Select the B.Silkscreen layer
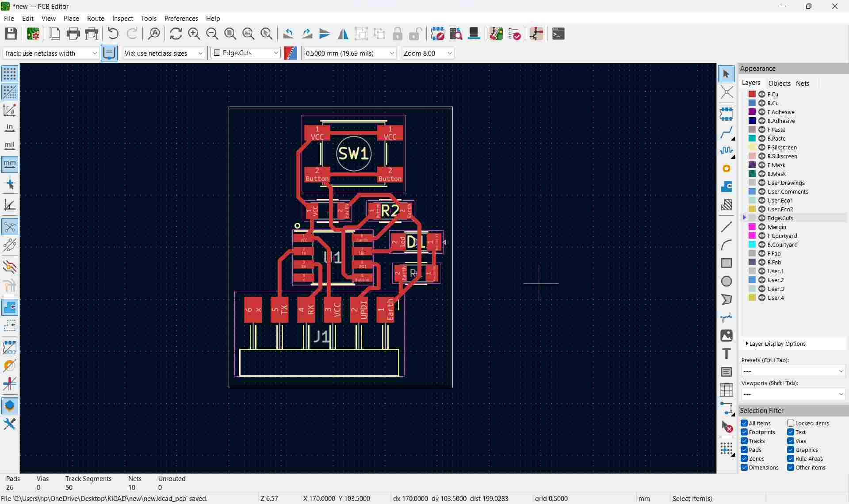This screenshot has height=504, width=849. pyautogui.click(x=782, y=156)
